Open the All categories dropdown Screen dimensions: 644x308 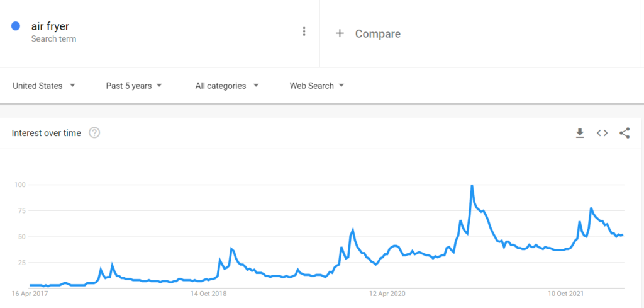pos(227,86)
